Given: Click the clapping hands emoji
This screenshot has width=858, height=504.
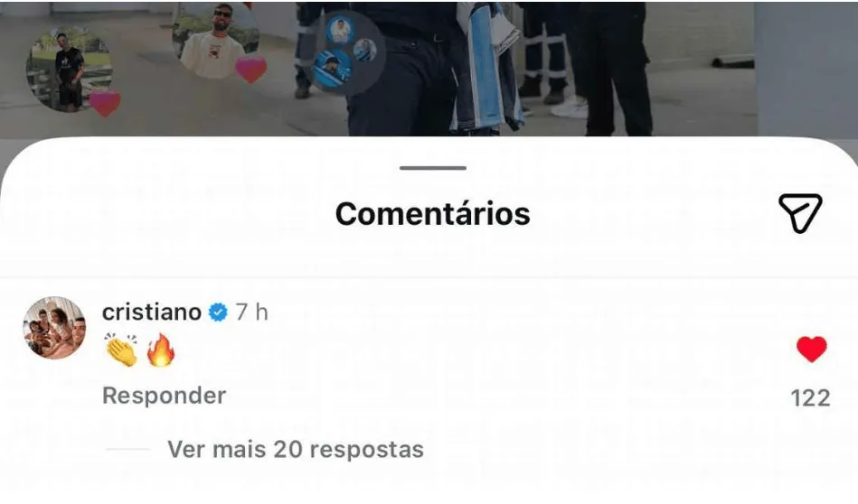Looking at the screenshot, I should (121, 350).
